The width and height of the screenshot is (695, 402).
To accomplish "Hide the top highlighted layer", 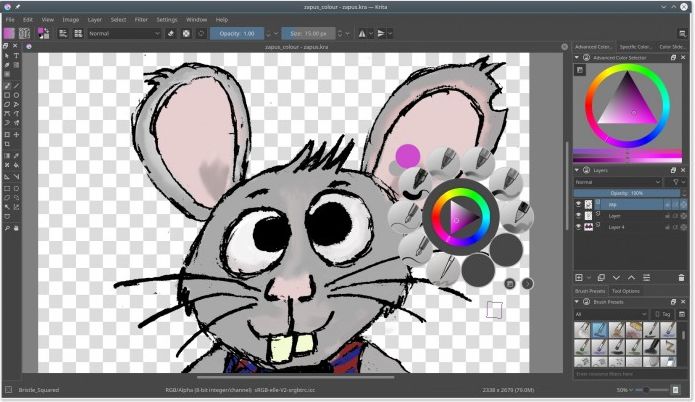I will click(578, 204).
